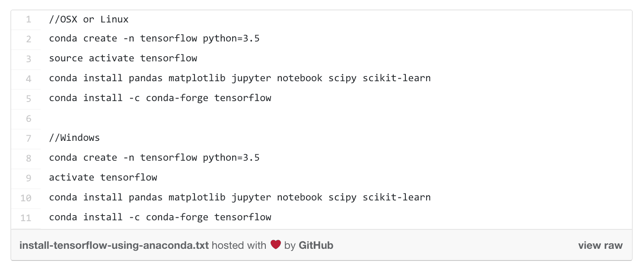Image resolution: width=644 pixels, height=273 pixels.
Task: Select line number 3
Action: pos(29,59)
